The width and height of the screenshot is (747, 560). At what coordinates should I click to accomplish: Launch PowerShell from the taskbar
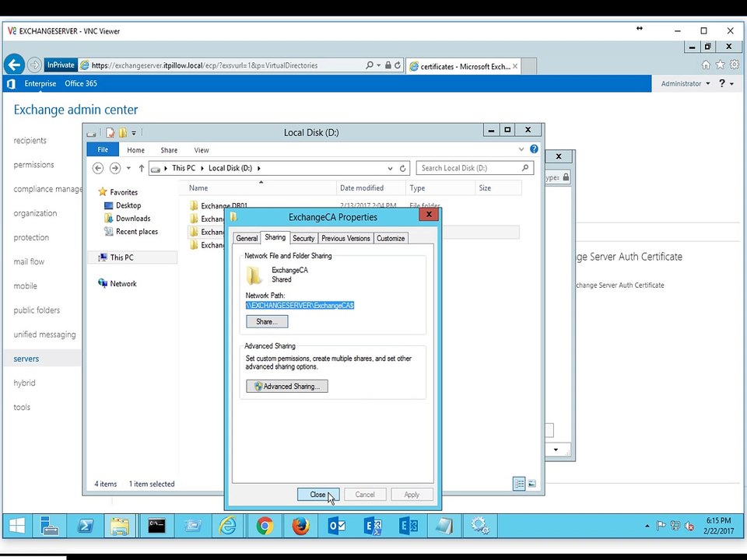coord(86,526)
